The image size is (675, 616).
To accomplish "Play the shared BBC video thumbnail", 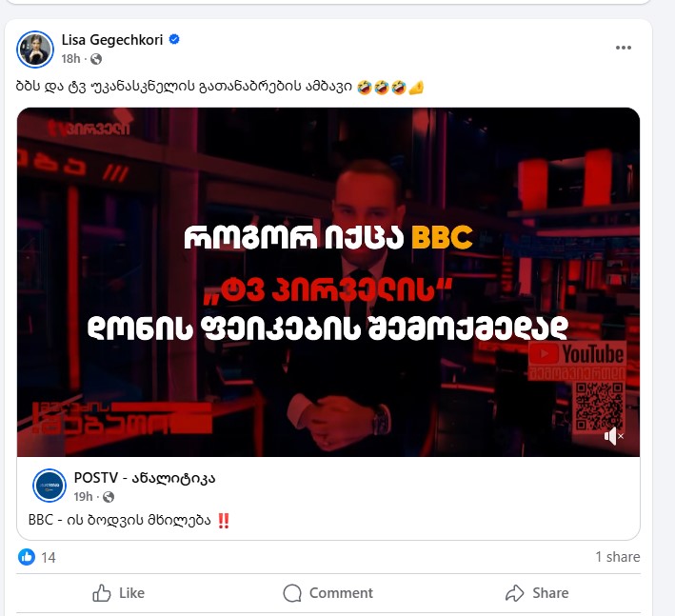I will click(328, 282).
